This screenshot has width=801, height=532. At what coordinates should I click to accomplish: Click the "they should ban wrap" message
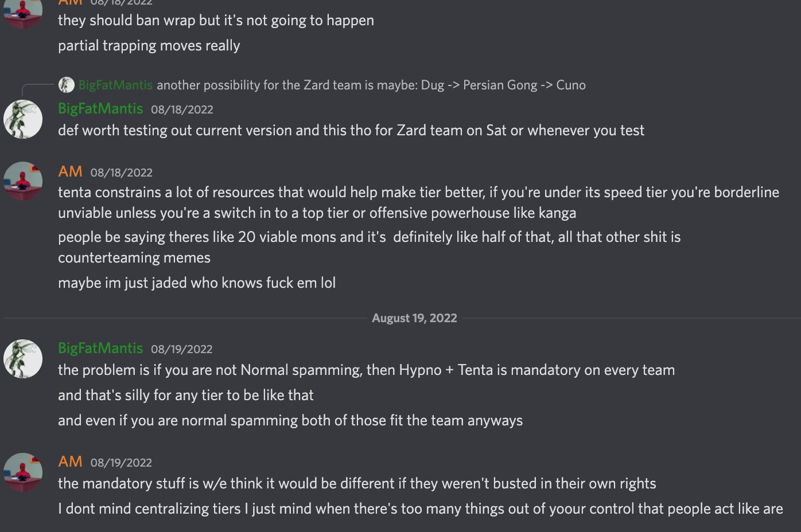tap(216, 21)
